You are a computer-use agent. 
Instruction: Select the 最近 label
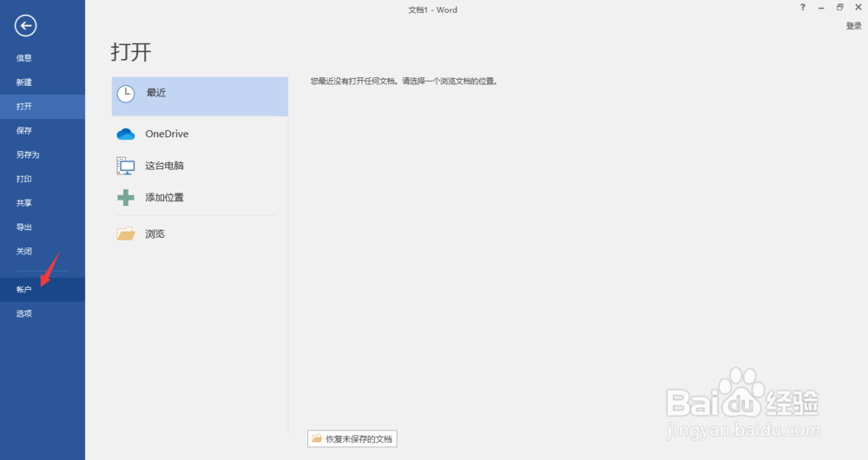(156, 93)
